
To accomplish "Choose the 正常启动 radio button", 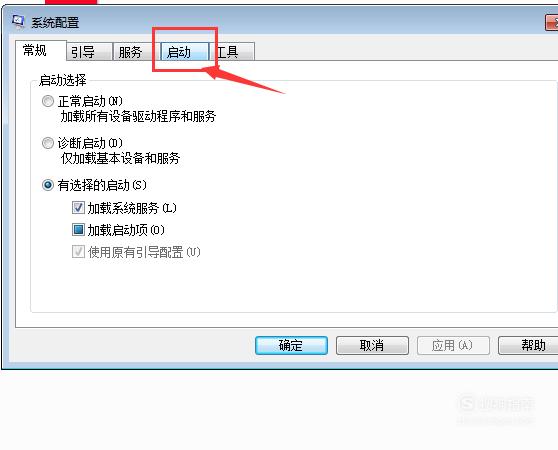I will click(48, 101).
